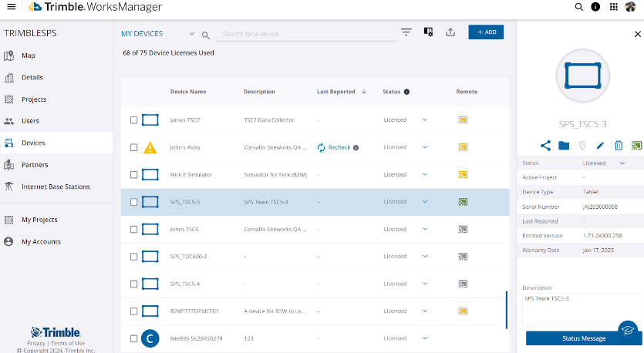Click remote icon for SPS_TDC600-2
The image size is (644, 353).
(x=463, y=257)
